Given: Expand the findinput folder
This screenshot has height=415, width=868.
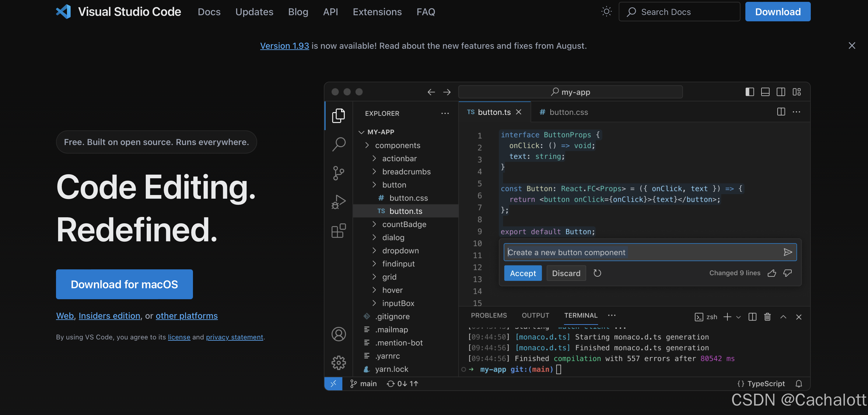Looking at the screenshot, I should [x=405, y=264].
